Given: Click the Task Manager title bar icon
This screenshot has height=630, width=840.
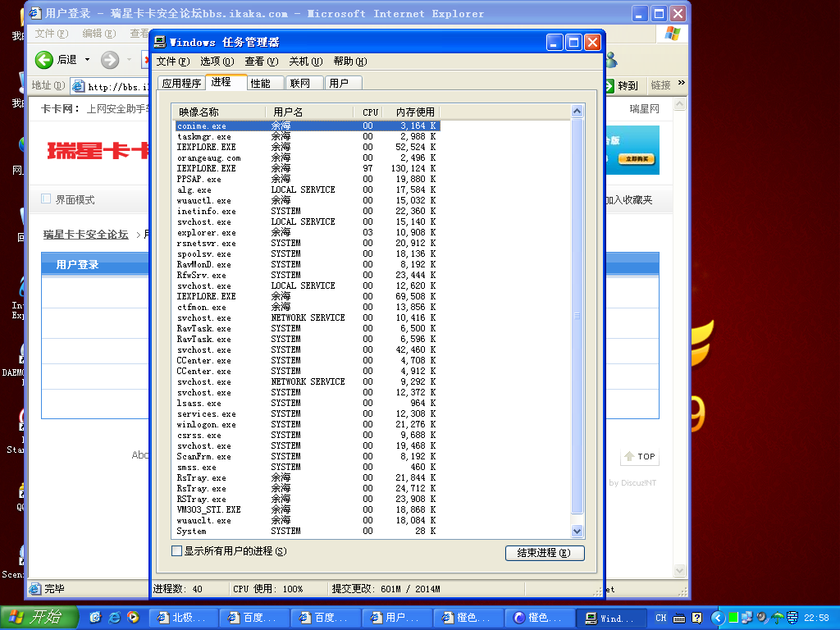Looking at the screenshot, I should click(160, 42).
